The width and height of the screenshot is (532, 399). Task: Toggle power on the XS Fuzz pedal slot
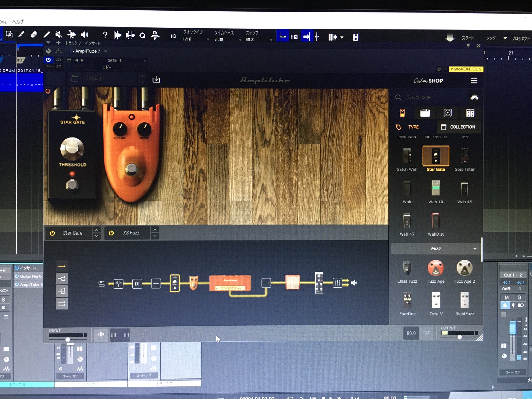pyautogui.click(x=111, y=233)
